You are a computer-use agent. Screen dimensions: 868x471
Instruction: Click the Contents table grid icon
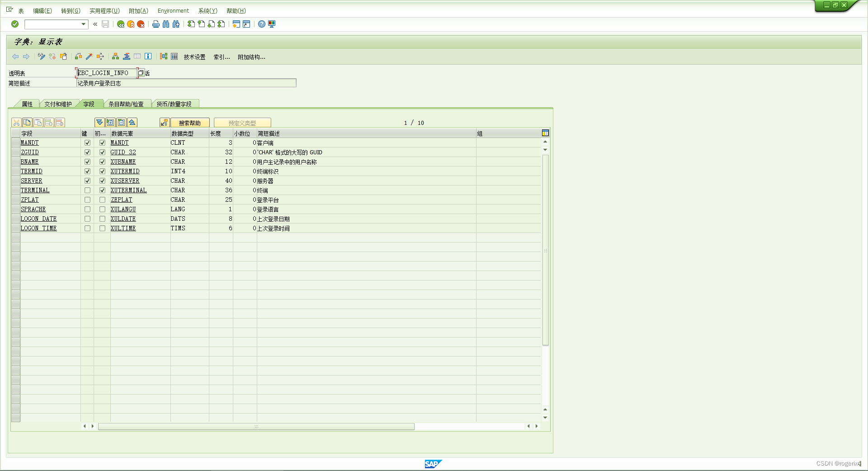[x=175, y=57]
